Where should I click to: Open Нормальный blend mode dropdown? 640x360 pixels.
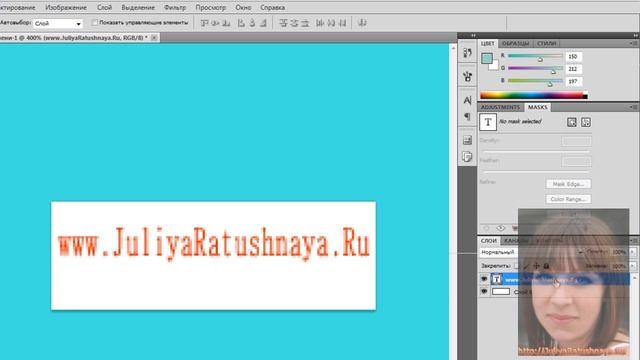531,252
